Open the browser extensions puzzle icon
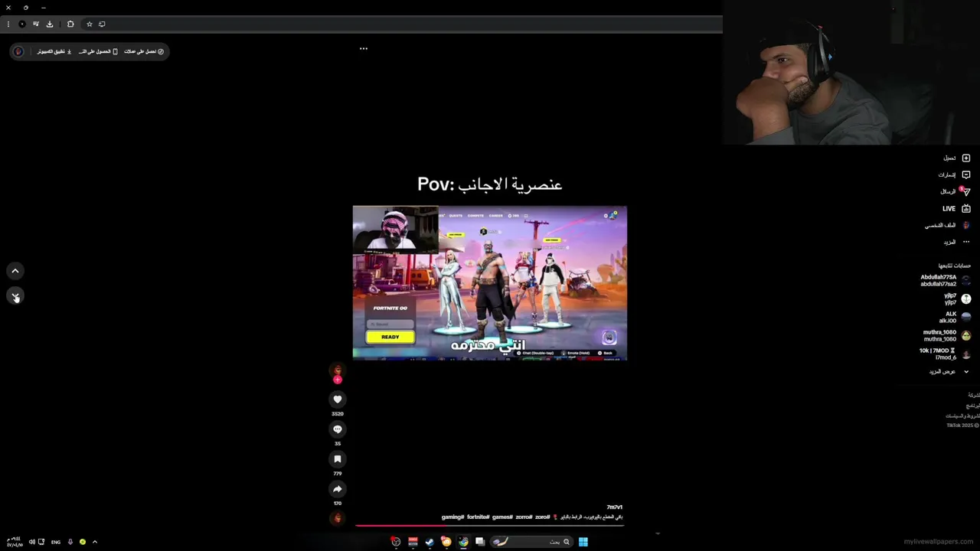Screen dimensions: 980x551 (70, 24)
